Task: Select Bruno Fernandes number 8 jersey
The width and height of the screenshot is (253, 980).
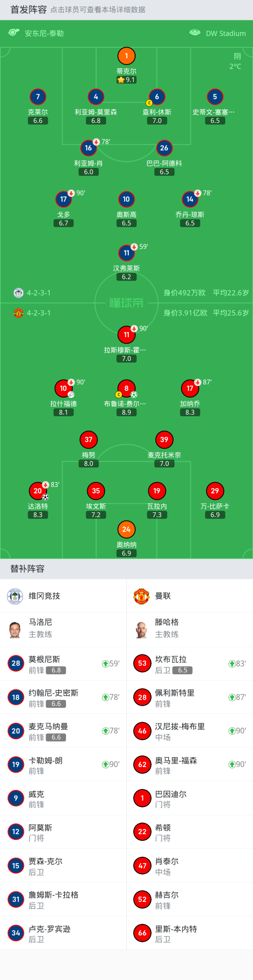Action: tap(126, 388)
